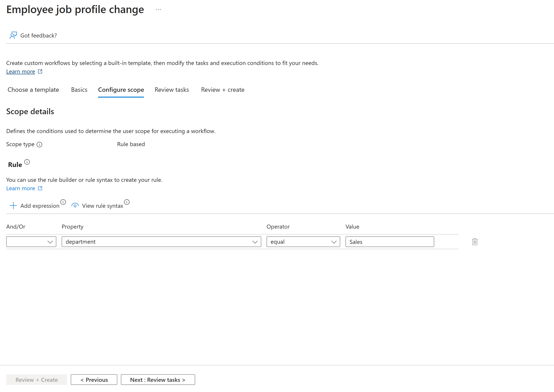The height and width of the screenshot is (392, 554).
Task: Click the Add expression icon
Action: pyautogui.click(x=13, y=205)
